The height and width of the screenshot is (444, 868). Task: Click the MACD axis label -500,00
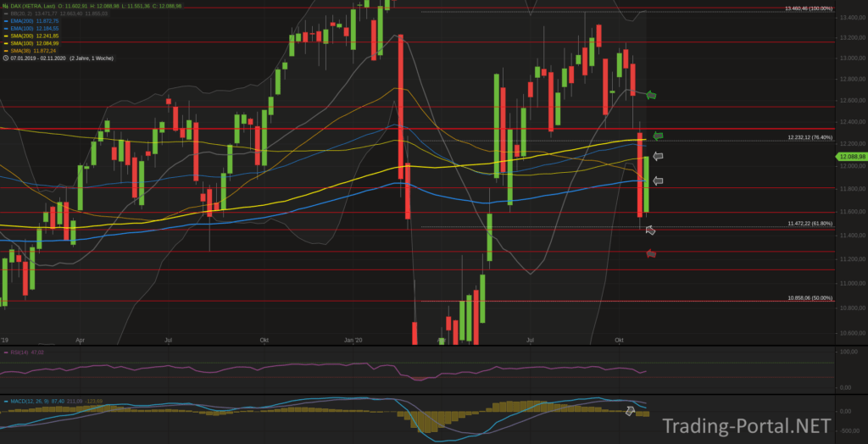click(851, 430)
